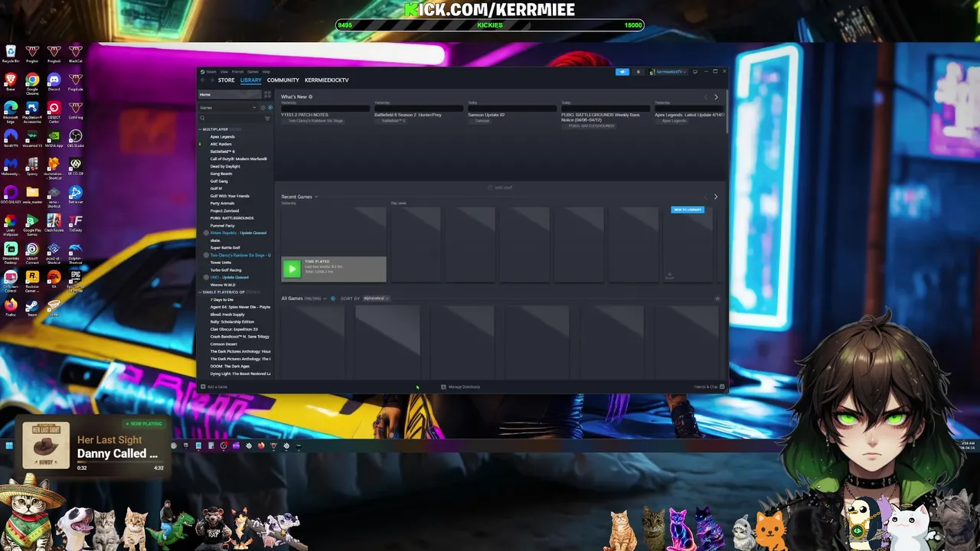The height and width of the screenshot is (551, 980).
Task: Select Crimson Desert in the list
Action: click(224, 344)
